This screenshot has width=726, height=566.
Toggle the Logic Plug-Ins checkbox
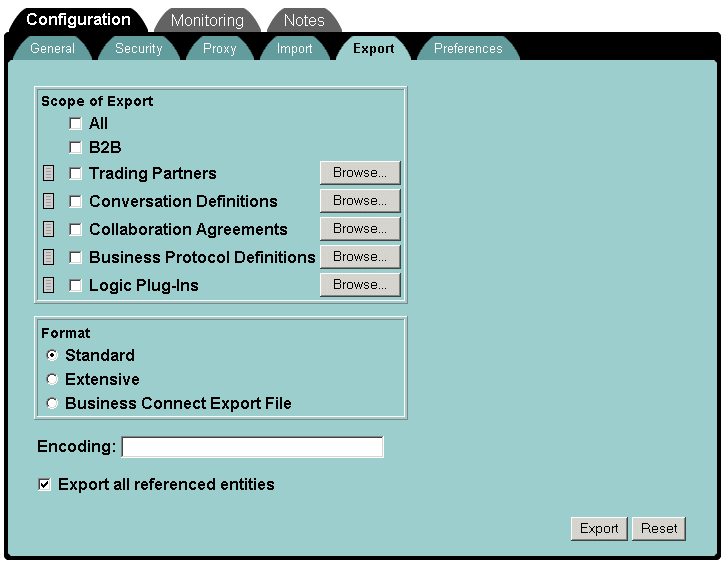tap(75, 285)
